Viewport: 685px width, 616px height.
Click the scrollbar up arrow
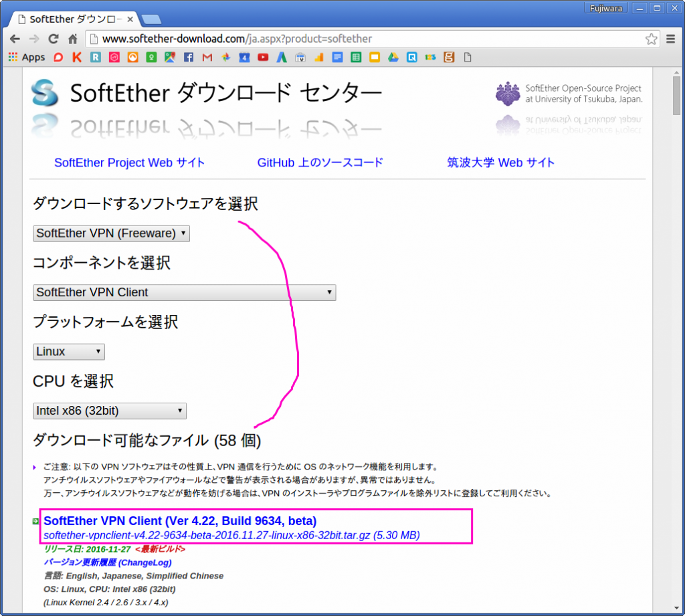click(677, 72)
